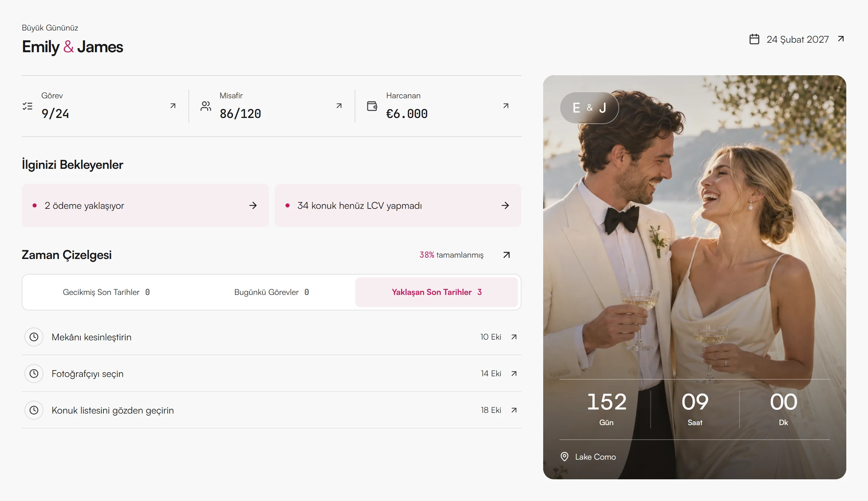Select the Yaklaşan Son Tarihler tab
The width and height of the screenshot is (868, 501).
pos(436,292)
